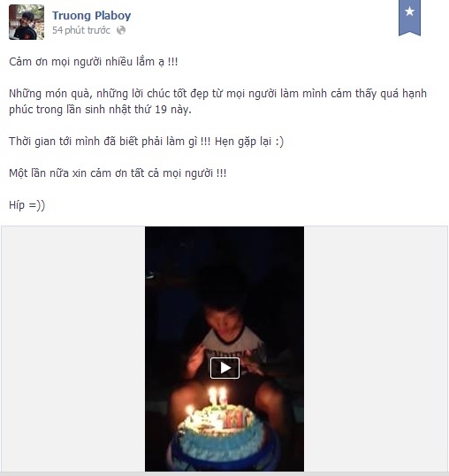Open the post's '54 phút trước' timestamp
Image resolution: width=449 pixels, height=476 pixels.
pyautogui.click(x=81, y=30)
